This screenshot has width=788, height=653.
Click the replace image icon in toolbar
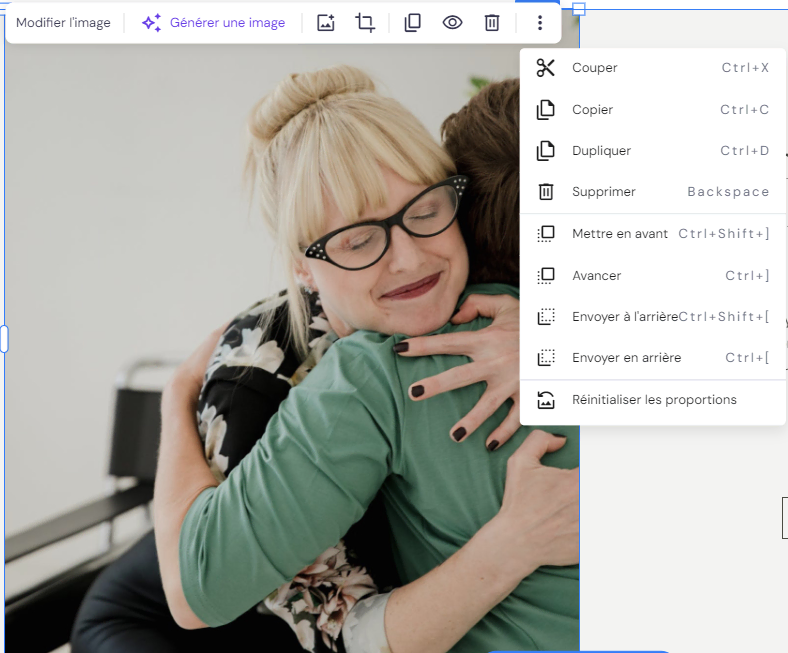(325, 23)
